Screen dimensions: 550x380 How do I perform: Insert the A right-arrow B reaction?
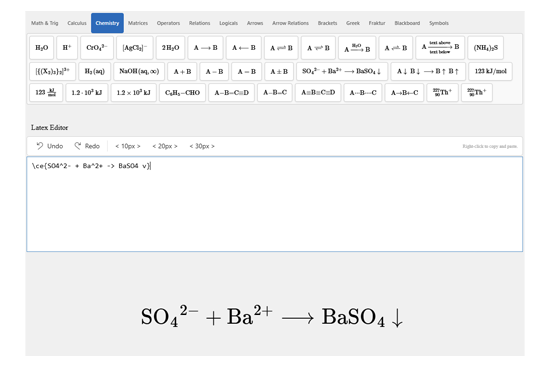(206, 48)
